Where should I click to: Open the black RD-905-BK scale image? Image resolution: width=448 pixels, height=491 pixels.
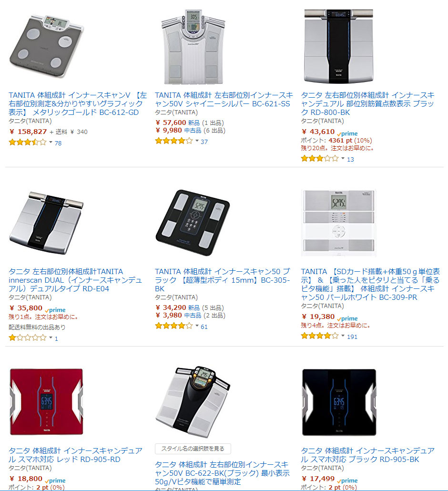(339, 402)
